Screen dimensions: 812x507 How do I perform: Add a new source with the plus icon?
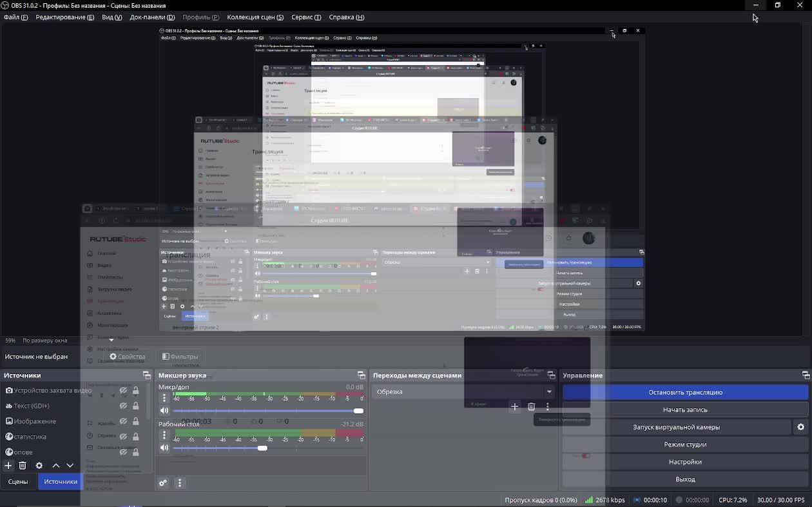click(x=8, y=465)
